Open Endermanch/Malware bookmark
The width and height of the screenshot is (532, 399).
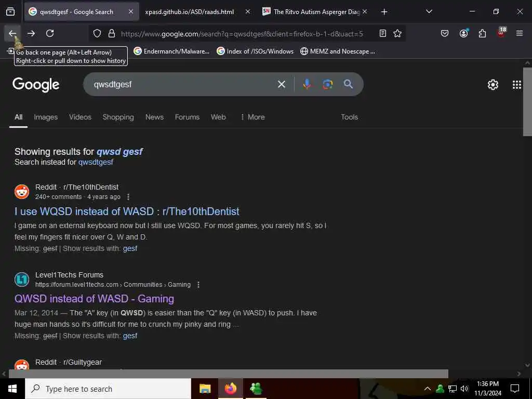coord(171,51)
